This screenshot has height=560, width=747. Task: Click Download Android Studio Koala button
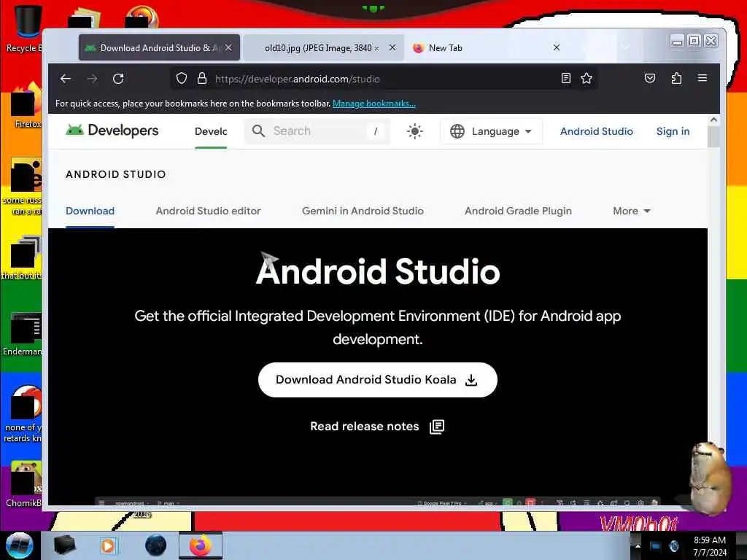tap(378, 380)
